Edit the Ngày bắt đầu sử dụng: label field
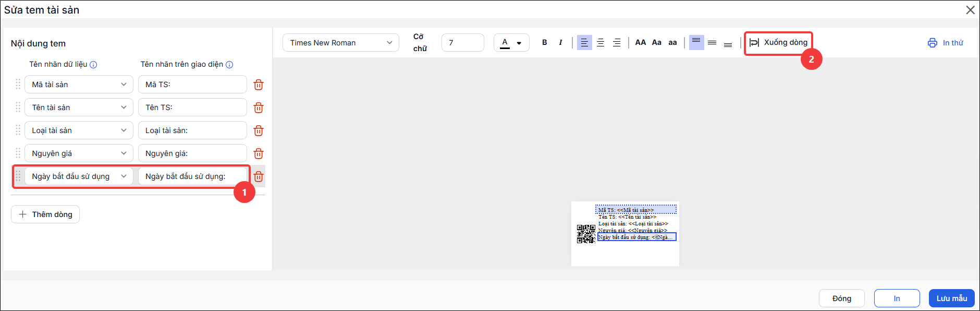This screenshot has height=311, width=980. [192, 176]
